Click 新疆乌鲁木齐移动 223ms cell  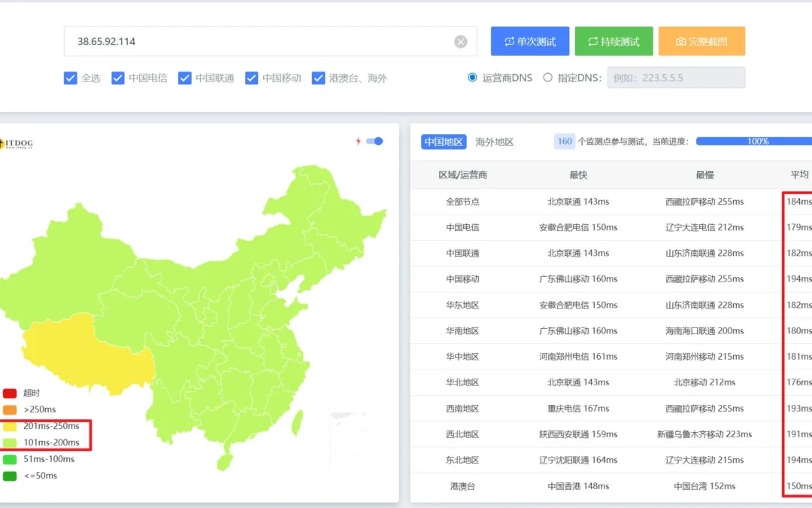(x=704, y=434)
